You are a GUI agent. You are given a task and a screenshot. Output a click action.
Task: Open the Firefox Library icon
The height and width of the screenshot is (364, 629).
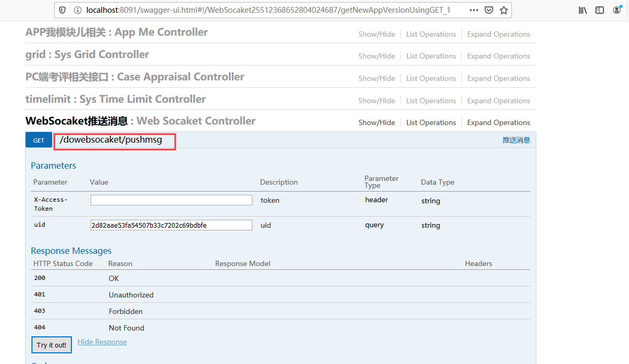click(582, 10)
